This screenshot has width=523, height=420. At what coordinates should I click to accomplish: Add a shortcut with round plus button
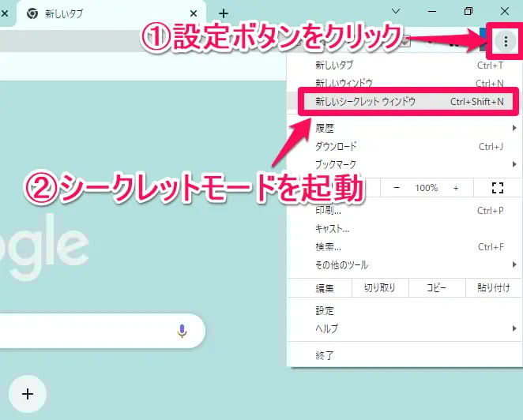(x=28, y=394)
